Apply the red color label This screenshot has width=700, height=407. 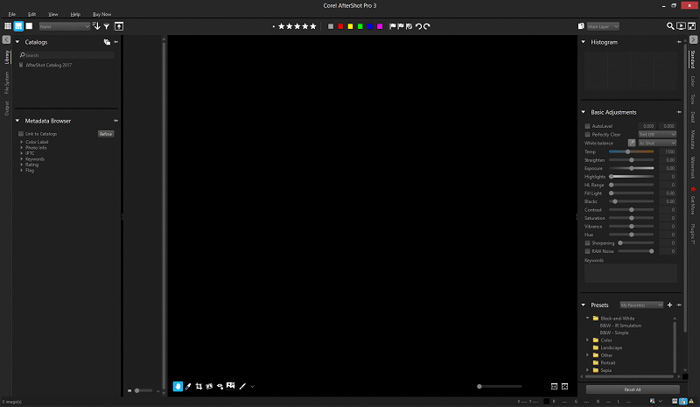click(x=340, y=26)
